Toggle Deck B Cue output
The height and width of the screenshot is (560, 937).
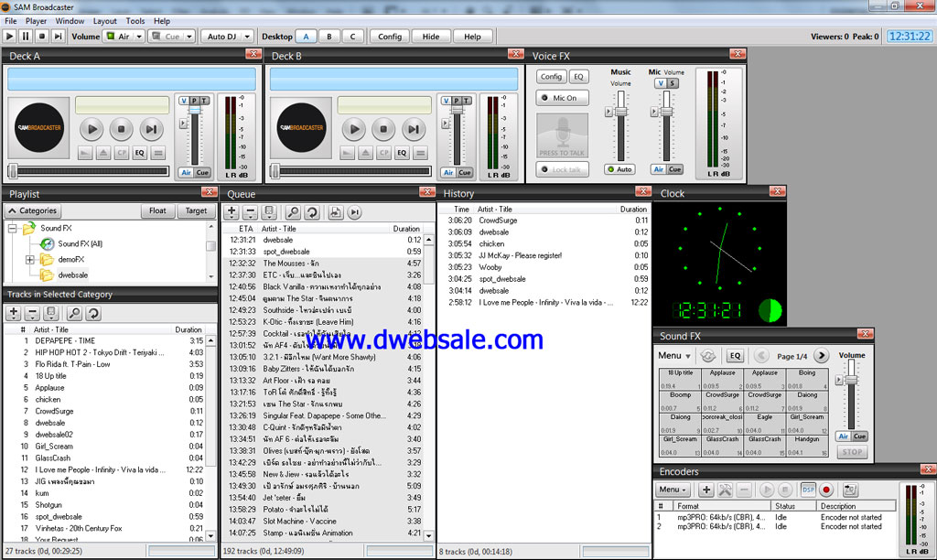tap(465, 172)
